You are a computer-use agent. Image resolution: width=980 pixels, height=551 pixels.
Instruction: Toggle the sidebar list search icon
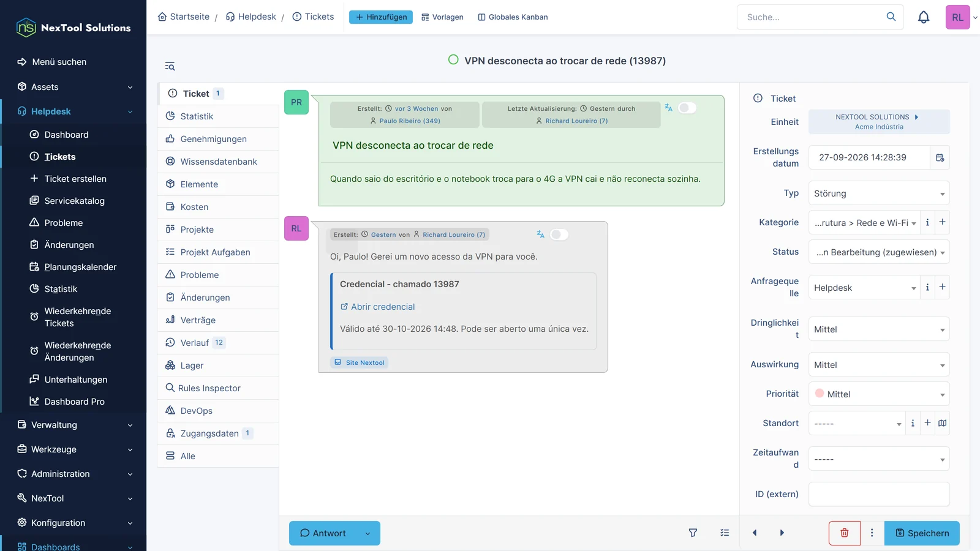170,66
